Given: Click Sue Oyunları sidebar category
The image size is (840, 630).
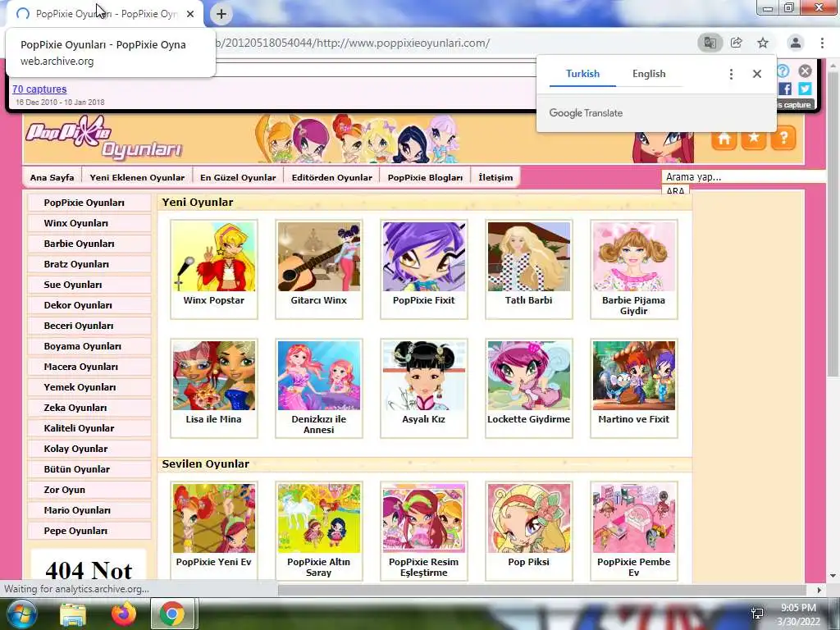Looking at the screenshot, I should point(89,285).
